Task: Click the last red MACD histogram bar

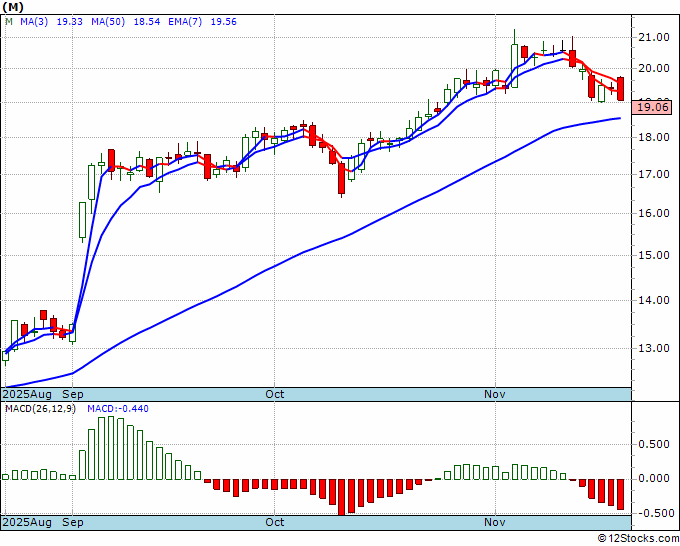Action: click(621, 494)
